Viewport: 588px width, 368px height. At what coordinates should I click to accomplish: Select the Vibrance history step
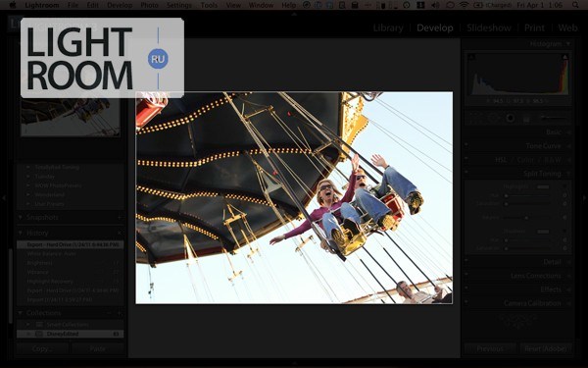[x=71, y=272]
